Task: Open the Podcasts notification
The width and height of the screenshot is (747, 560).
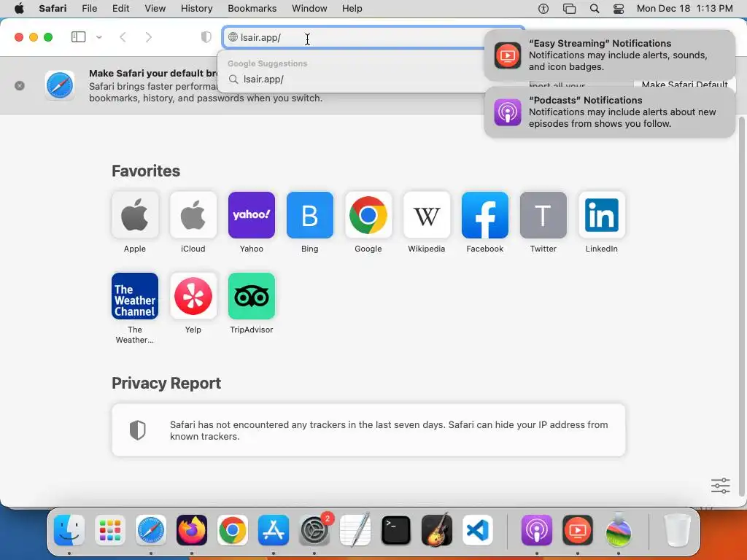Action: pyautogui.click(x=609, y=112)
